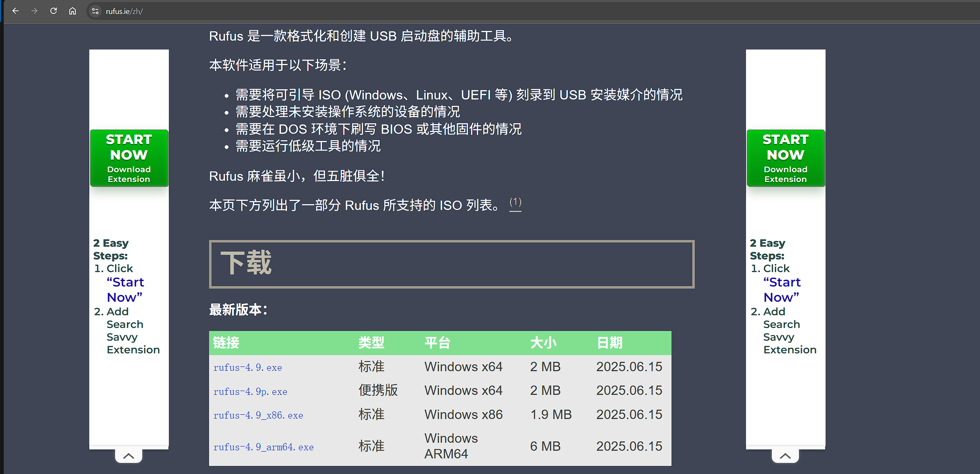Open footnote (1) reference link
This screenshot has width=980, height=474.
[515, 202]
